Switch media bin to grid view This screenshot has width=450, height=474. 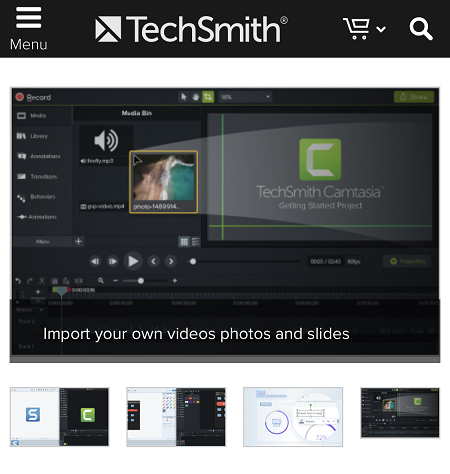tap(184, 242)
